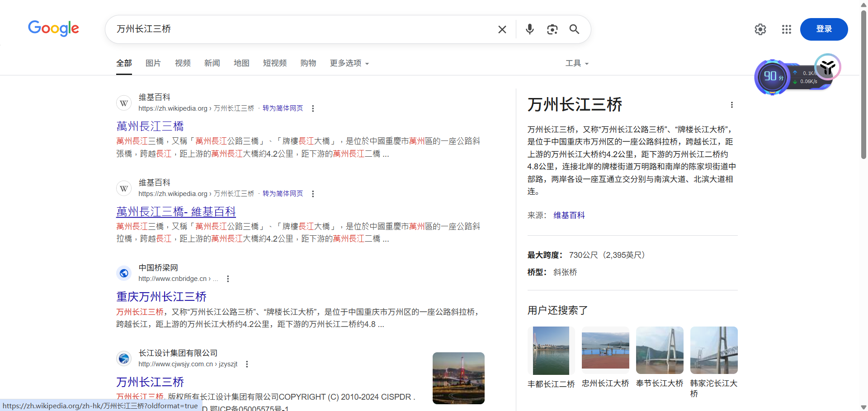Start voice search with the microphone icon

point(529,29)
